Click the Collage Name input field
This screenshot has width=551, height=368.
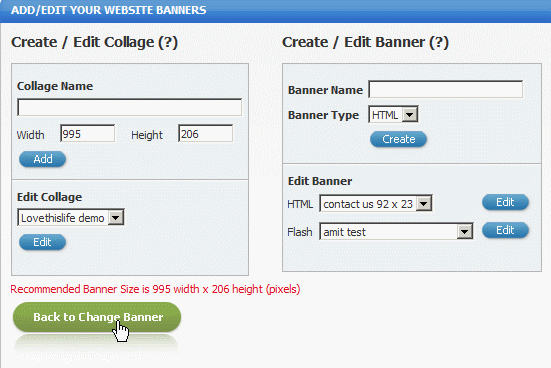pyautogui.click(x=129, y=107)
